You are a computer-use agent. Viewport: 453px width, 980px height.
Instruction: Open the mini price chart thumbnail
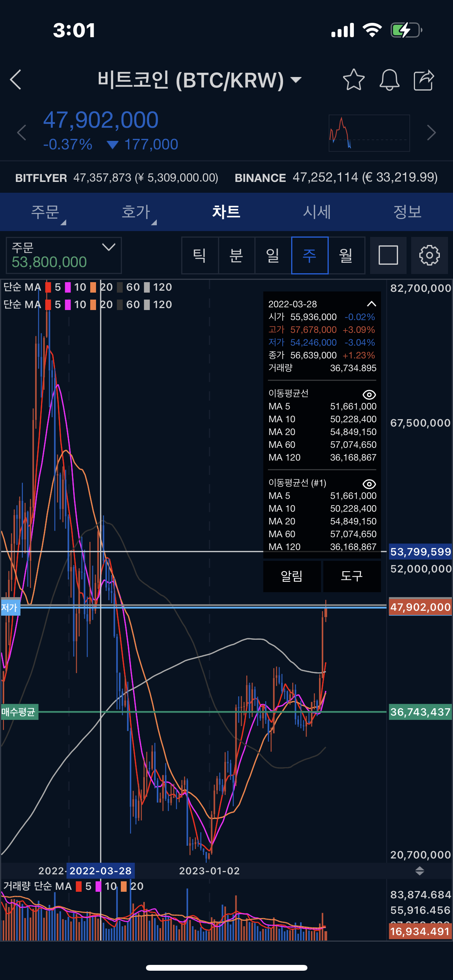click(369, 133)
